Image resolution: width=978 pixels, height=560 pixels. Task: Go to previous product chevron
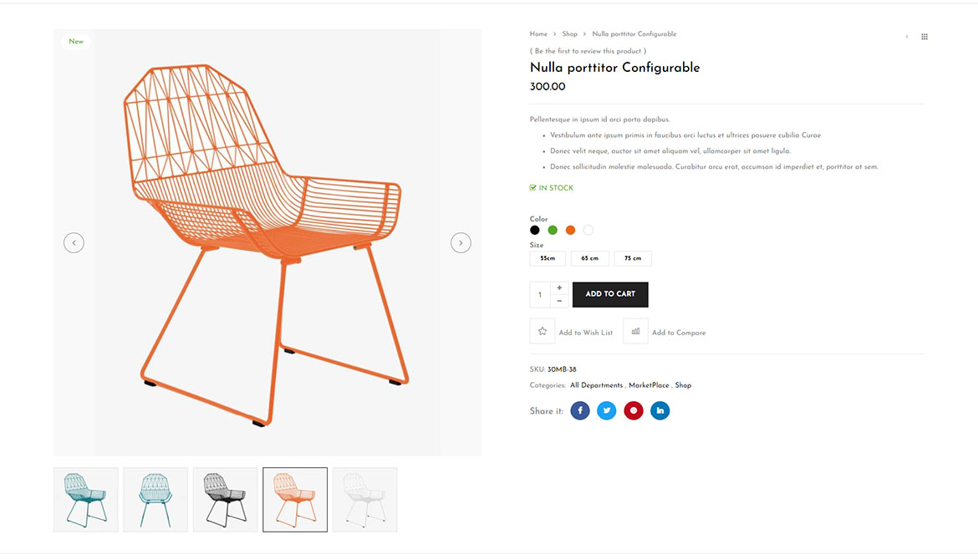click(907, 37)
